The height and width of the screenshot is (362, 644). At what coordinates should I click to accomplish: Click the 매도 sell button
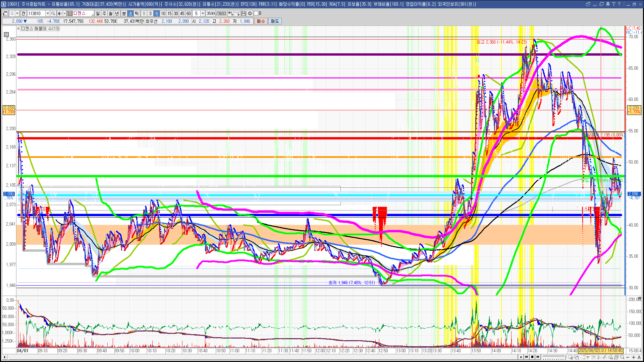[x=275, y=21]
